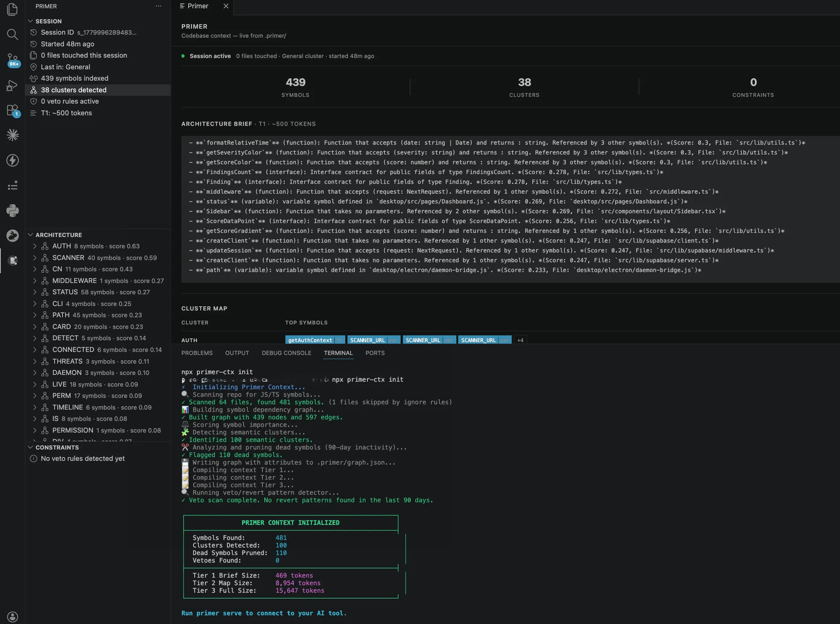Image resolution: width=840 pixels, height=624 pixels.
Task: Click 'T1: ~500 tokens' row
Action: [98, 113]
